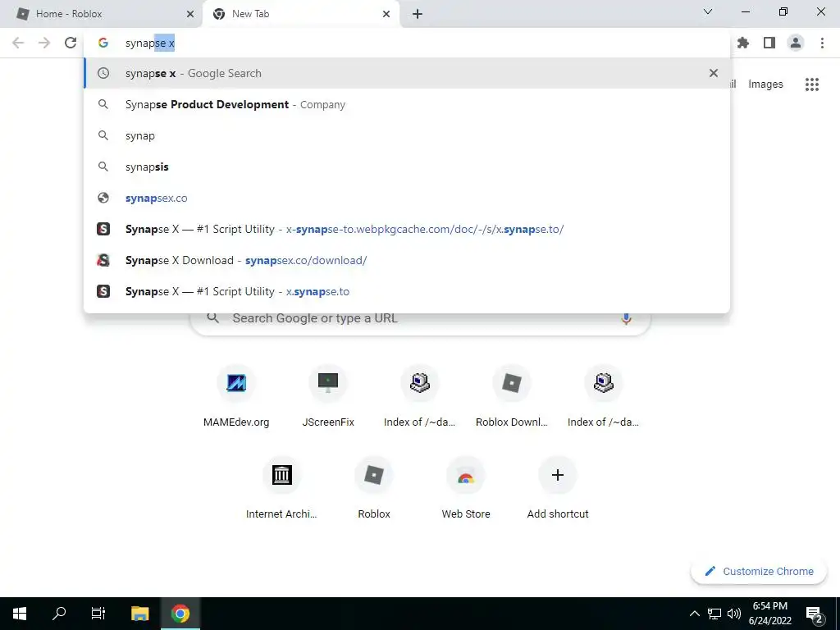Open the network icon in system tray
840x630 pixels.
[x=714, y=614]
